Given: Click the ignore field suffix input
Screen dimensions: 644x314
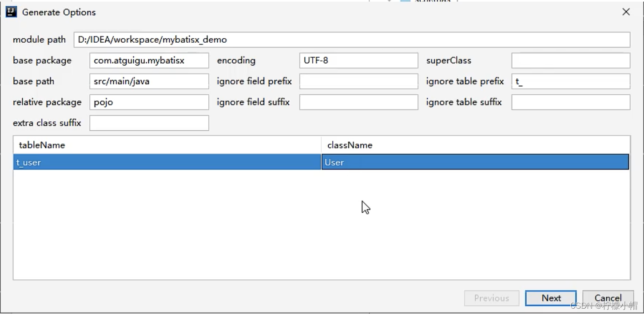Looking at the screenshot, I should (x=359, y=102).
